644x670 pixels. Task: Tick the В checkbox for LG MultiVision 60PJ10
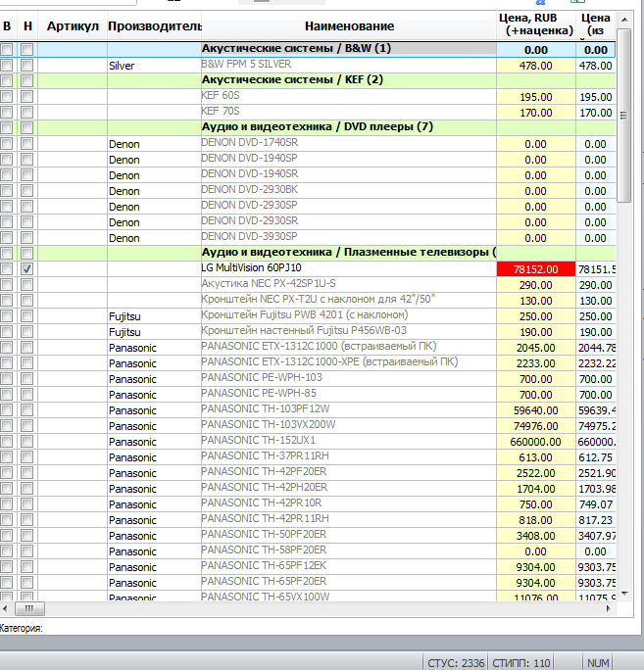pos(6,268)
